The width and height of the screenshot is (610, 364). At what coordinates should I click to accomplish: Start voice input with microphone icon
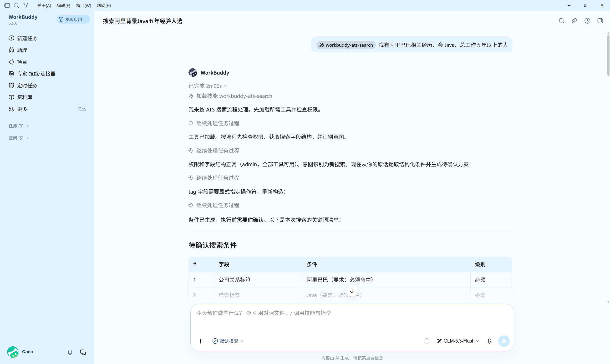490,341
